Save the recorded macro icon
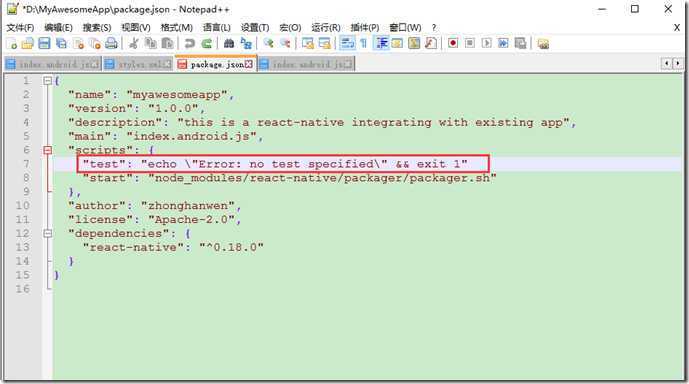 click(x=520, y=43)
